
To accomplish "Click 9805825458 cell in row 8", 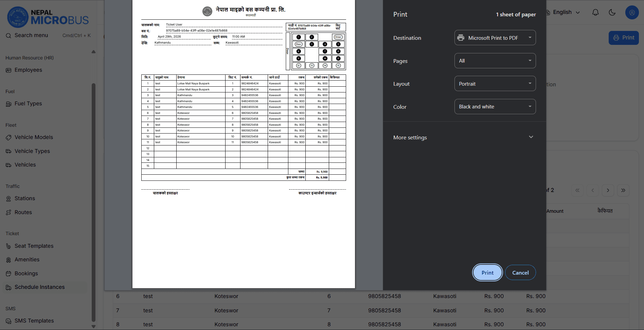I will coord(384,325).
